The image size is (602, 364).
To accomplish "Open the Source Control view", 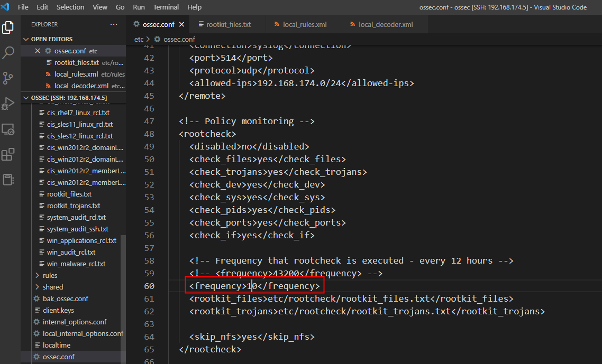I will pos(8,78).
